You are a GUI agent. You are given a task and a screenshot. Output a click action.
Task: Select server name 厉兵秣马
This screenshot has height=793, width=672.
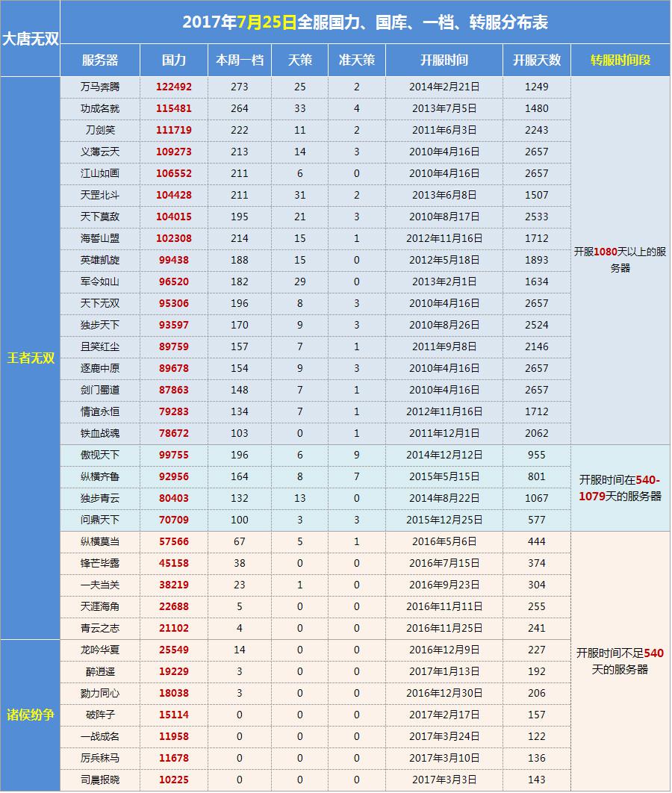pos(100,758)
